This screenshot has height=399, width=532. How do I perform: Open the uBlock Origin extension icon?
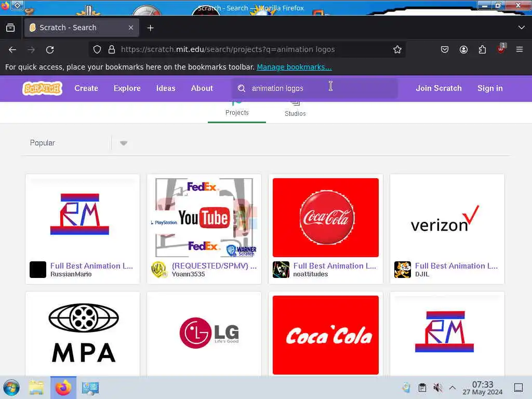[501, 49]
